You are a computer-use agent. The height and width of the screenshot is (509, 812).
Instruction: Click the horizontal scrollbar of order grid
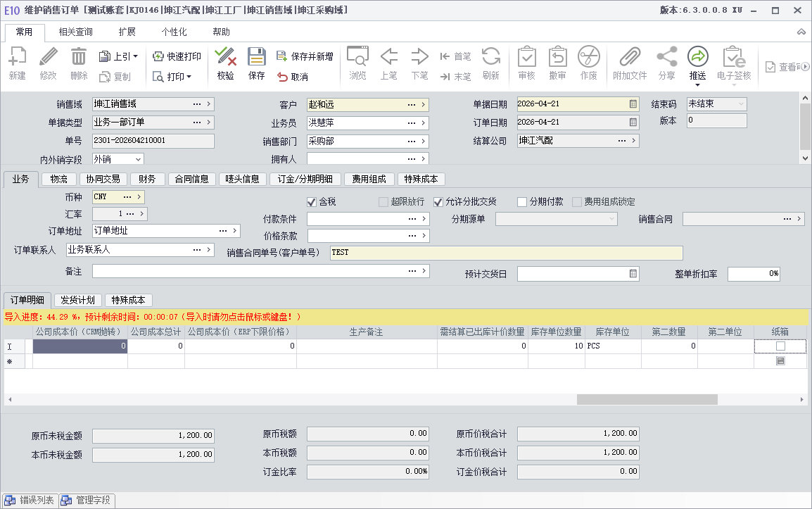pos(647,400)
